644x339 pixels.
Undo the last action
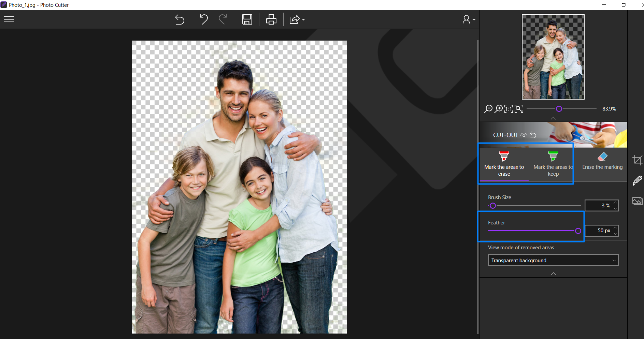[204, 19]
